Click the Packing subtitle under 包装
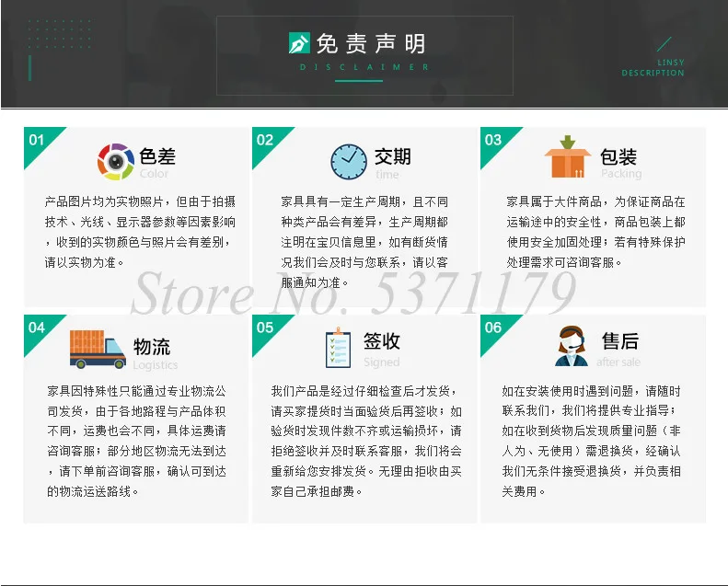 coord(621,174)
